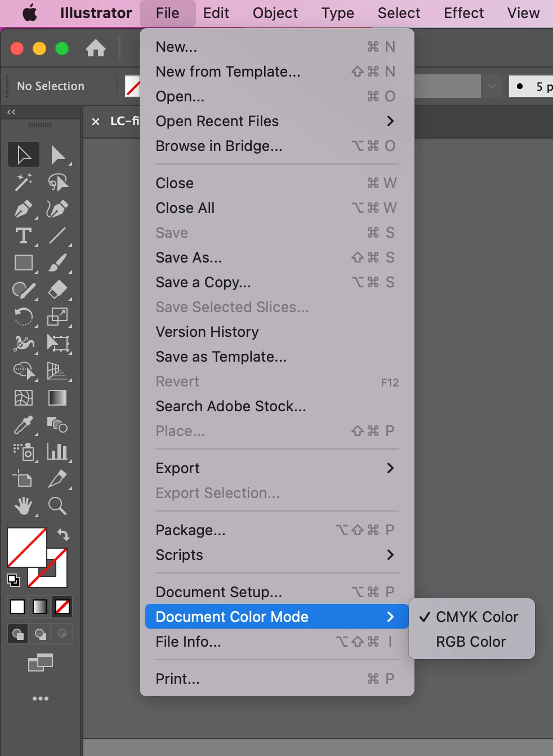Choose Print from File menu
Image resolution: width=553 pixels, height=756 pixels.
[x=276, y=679]
